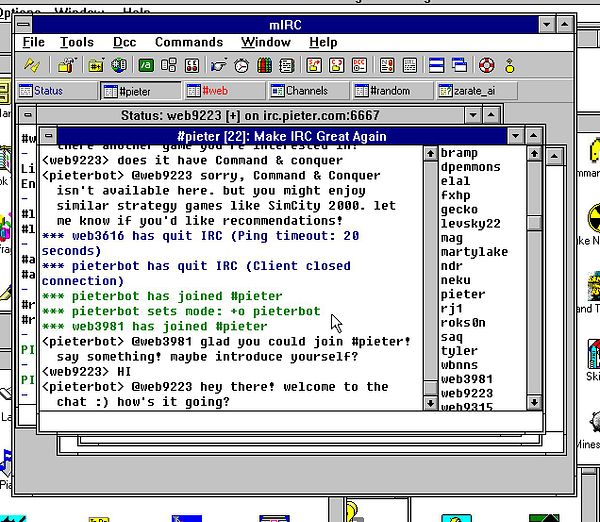
Task: Open the Aliases editor (/a icon)
Action: (x=146, y=65)
